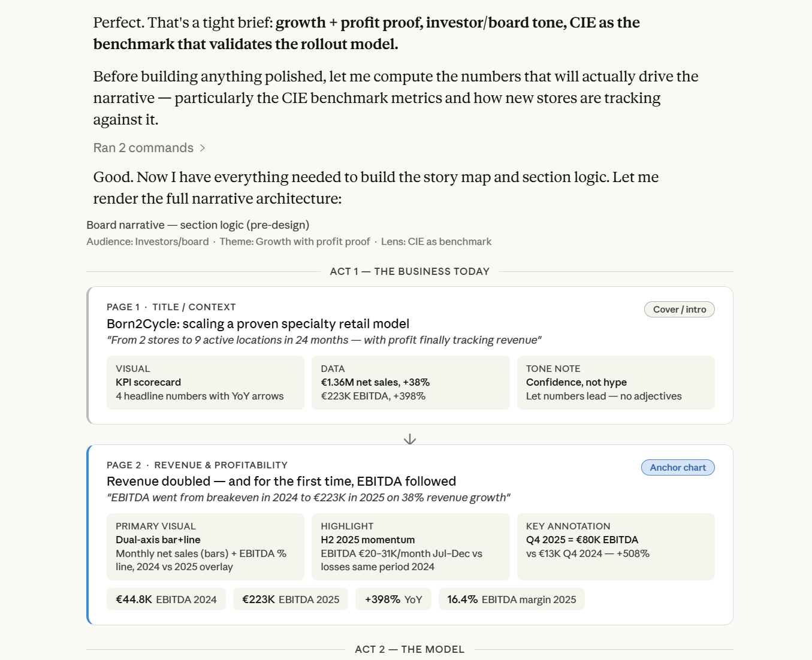This screenshot has width=812, height=660.
Task: Click the 'Board narrative — section logic' title
Action: (x=198, y=225)
